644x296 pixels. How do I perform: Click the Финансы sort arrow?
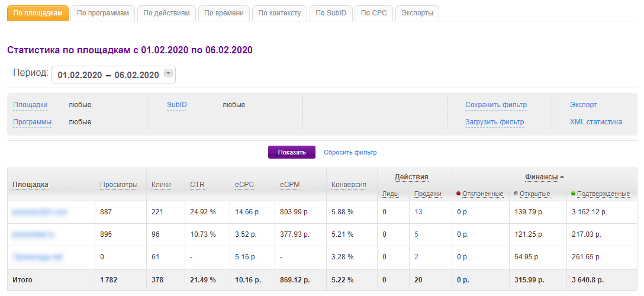(562, 176)
